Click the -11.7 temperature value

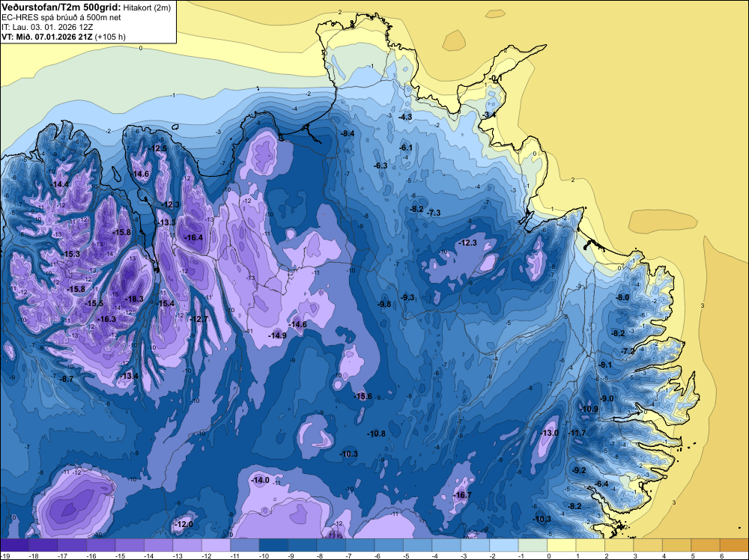[577, 433]
